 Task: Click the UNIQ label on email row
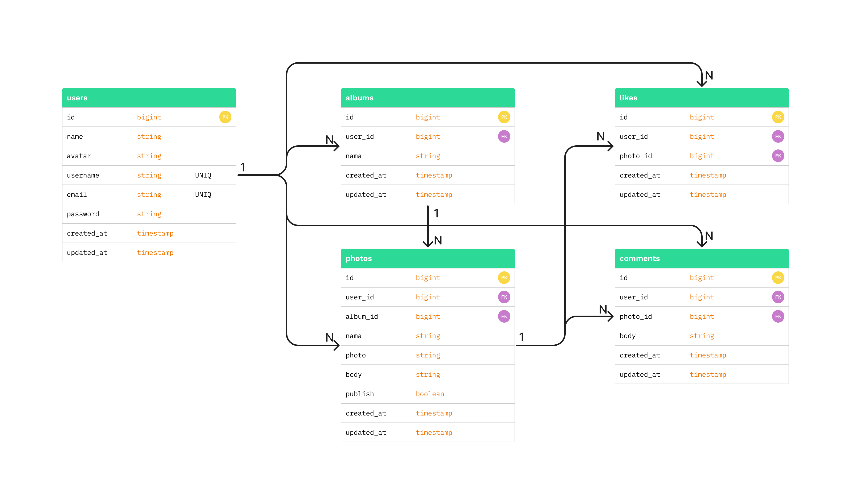pos(203,195)
